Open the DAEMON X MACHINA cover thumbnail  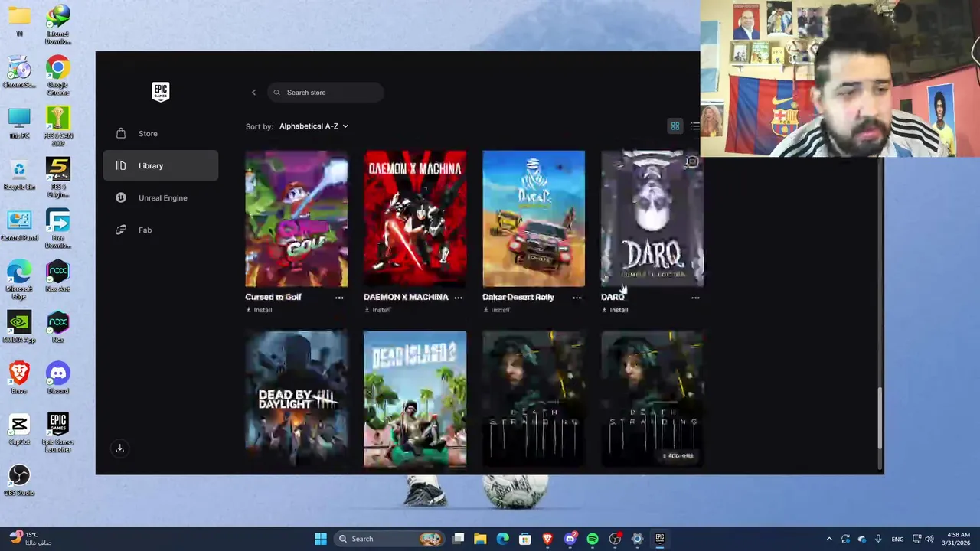(415, 219)
